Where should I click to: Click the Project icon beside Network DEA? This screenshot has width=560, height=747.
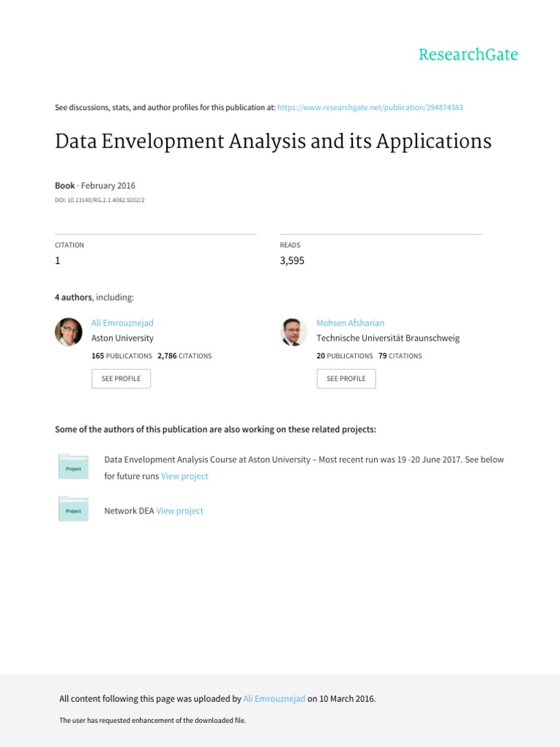(x=73, y=509)
